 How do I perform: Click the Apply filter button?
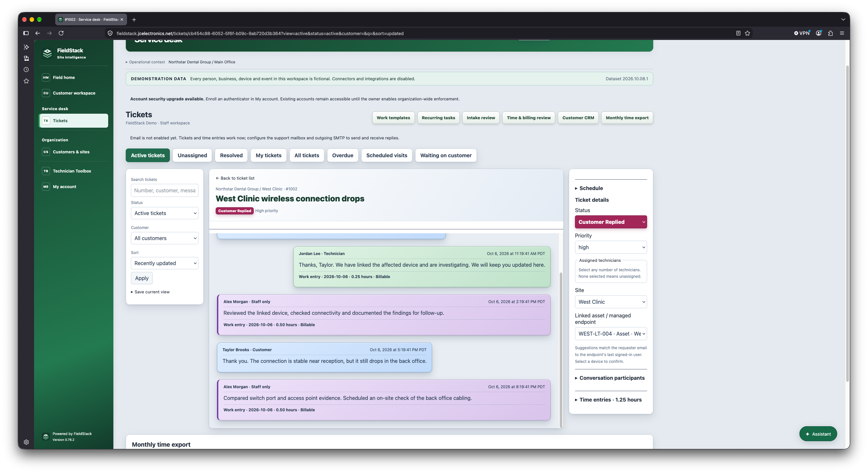pyautogui.click(x=142, y=278)
